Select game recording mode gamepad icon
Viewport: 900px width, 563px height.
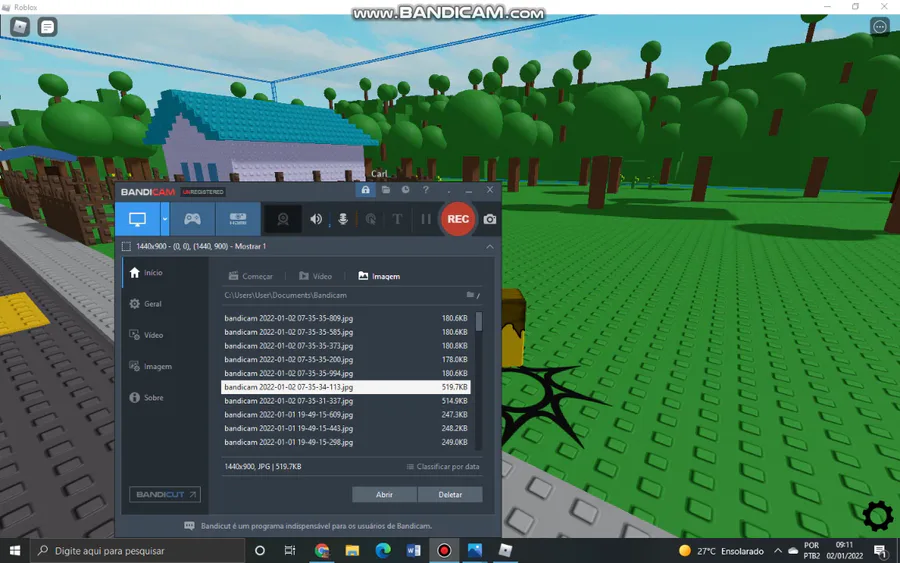point(192,219)
